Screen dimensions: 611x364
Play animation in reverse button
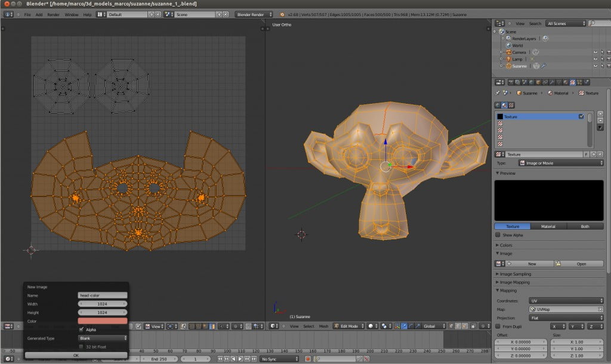(233, 359)
